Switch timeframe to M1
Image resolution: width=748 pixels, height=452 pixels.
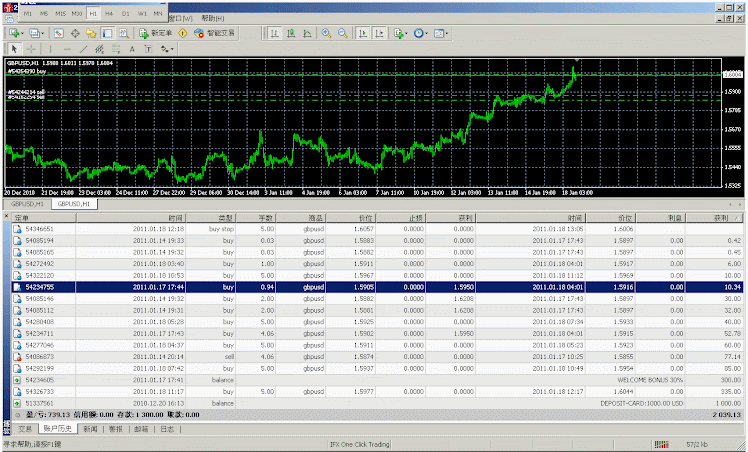coord(28,13)
